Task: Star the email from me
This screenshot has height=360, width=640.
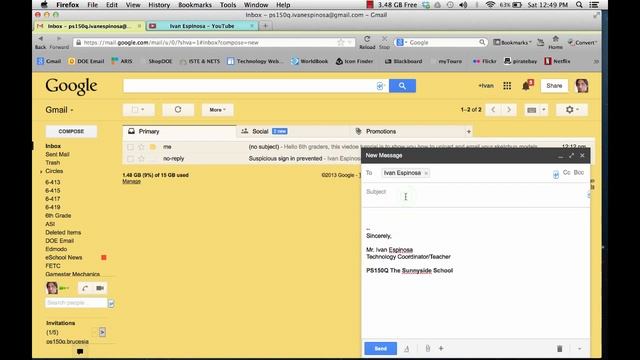Action: (141, 147)
